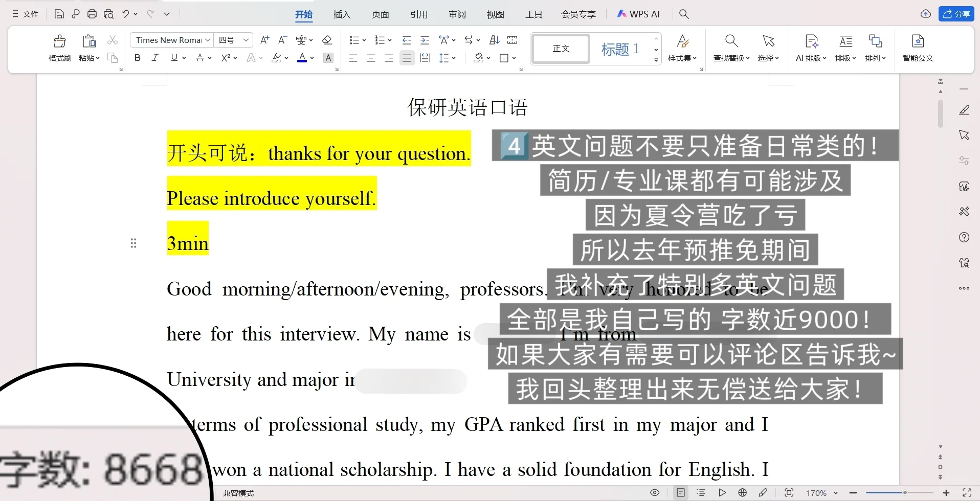Apply the 正文 body style

point(561,49)
